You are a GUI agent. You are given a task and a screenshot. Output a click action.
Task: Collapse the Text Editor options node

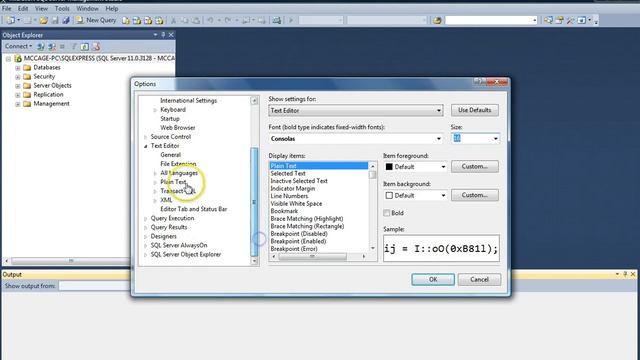click(x=146, y=146)
